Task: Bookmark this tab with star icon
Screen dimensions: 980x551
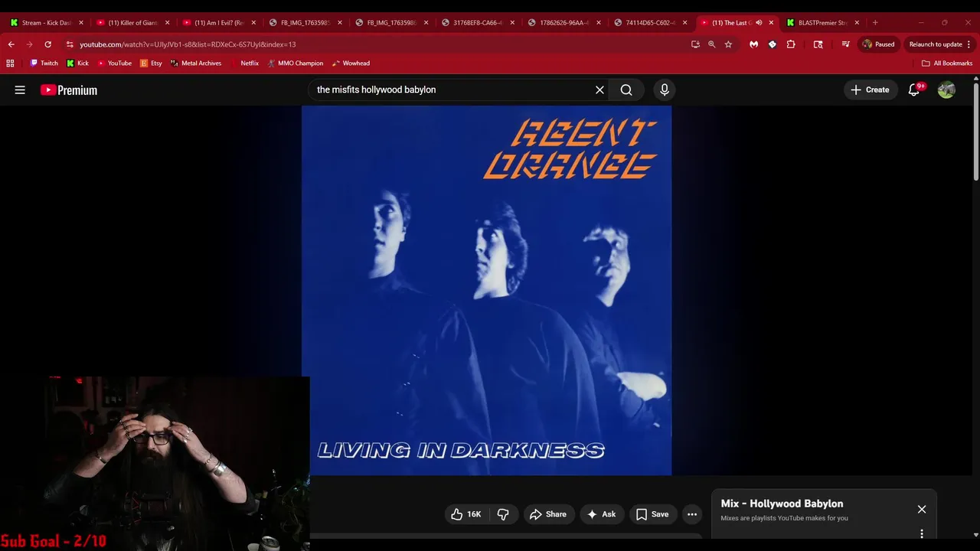Action: pyautogui.click(x=728, y=44)
